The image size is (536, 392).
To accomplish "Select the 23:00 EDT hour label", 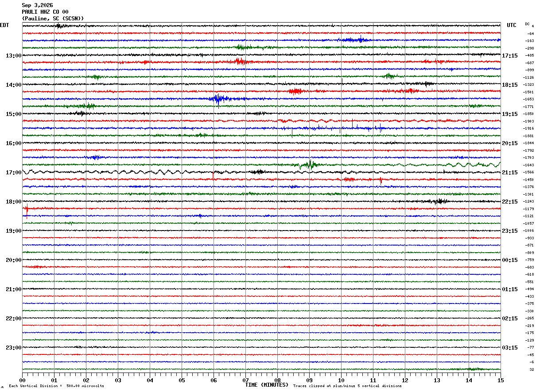I will tap(13, 347).
